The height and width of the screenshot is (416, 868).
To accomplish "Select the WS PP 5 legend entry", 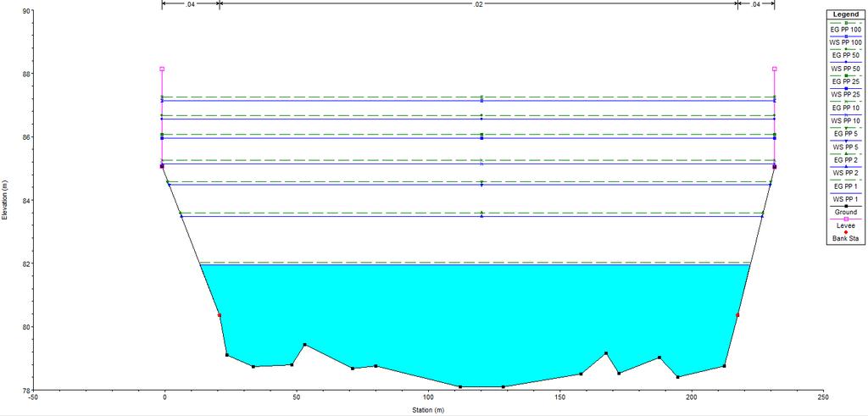I will click(845, 147).
